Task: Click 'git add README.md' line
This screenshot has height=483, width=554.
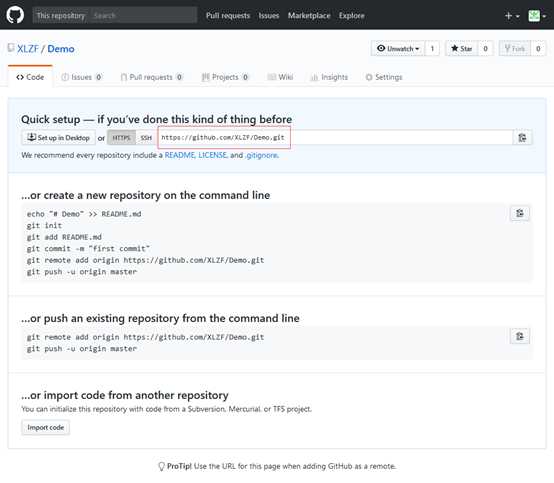Action: (64, 237)
